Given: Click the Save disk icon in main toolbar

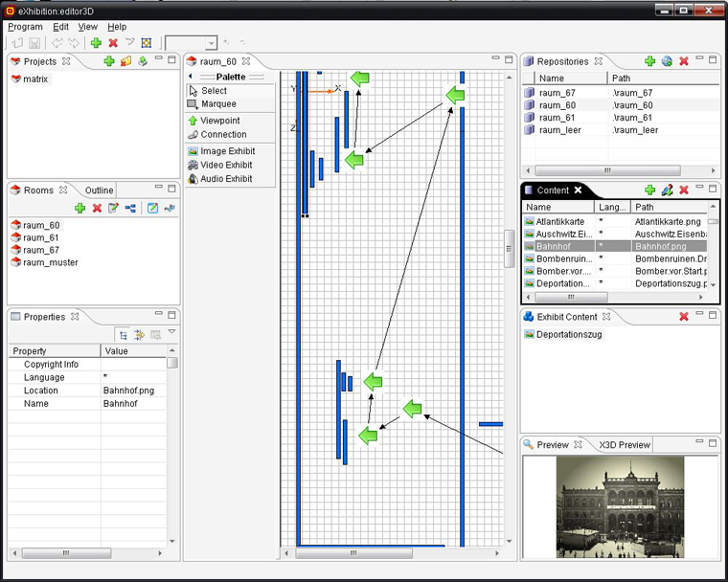Looking at the screenshot, I should click(34, 43).
